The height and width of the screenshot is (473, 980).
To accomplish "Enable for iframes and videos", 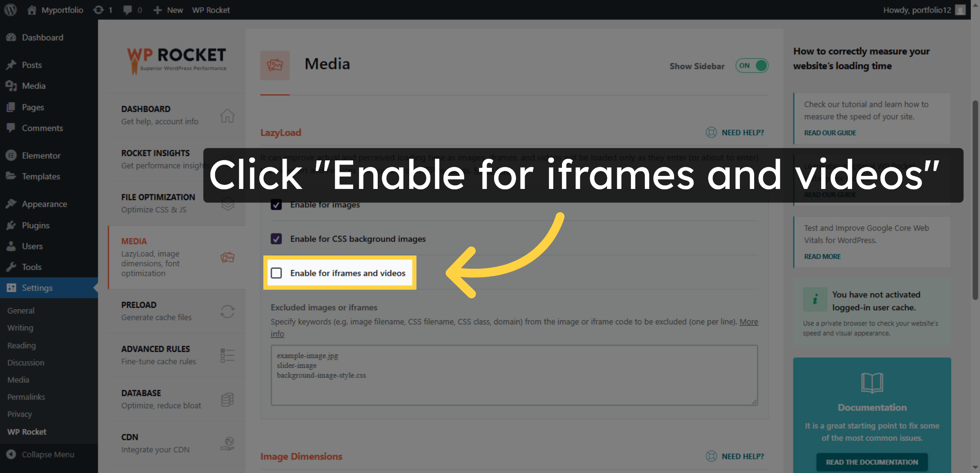I will 276,273.
